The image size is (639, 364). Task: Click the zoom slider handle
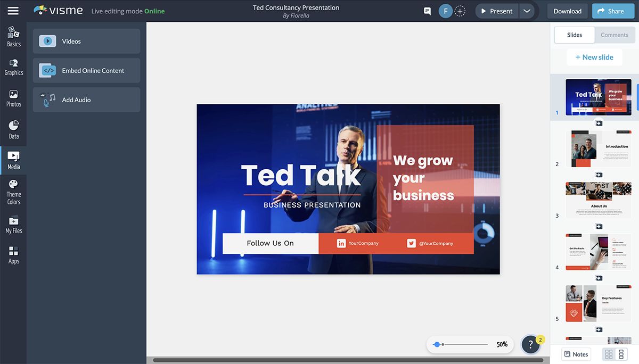click(437, 345)
